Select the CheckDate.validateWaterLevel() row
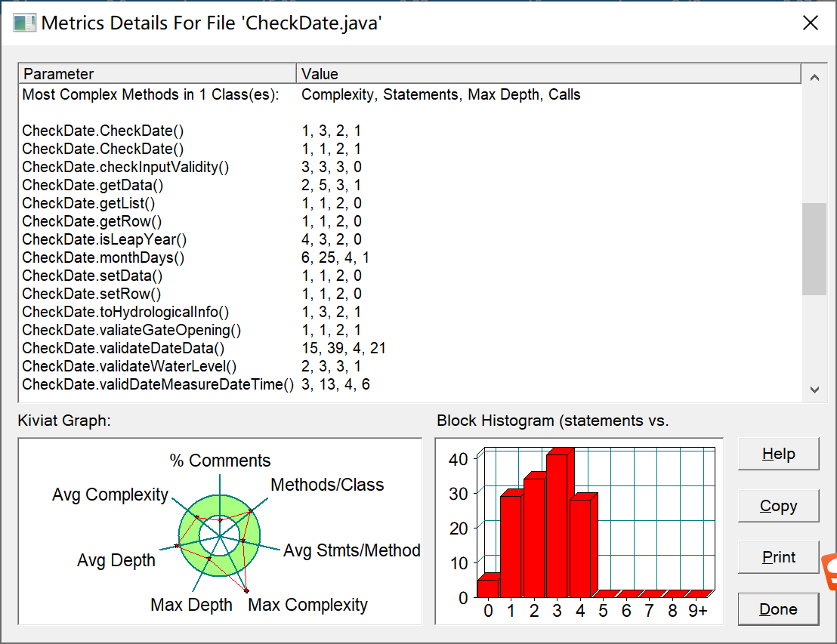 point(410,367)
